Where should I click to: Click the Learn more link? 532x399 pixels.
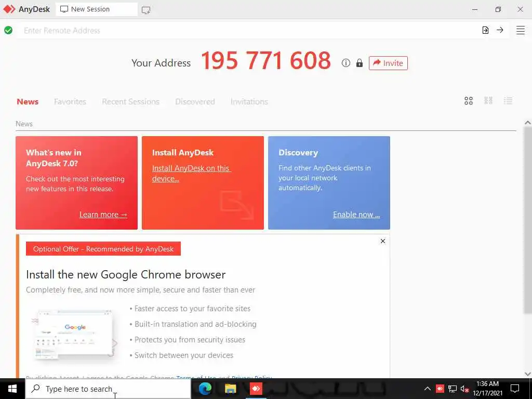pos(103,215)
